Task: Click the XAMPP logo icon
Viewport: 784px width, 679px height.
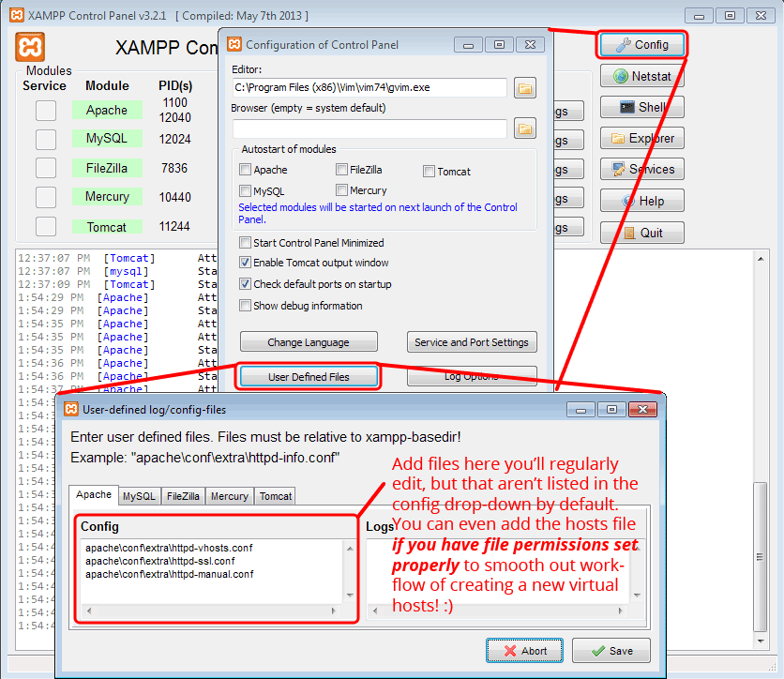Action: (x=29, y=45)
